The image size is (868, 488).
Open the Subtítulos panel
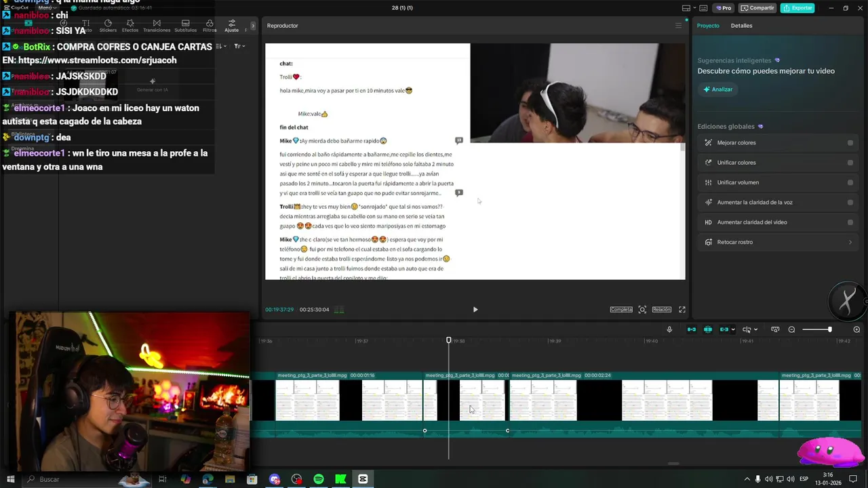[185, 26]
